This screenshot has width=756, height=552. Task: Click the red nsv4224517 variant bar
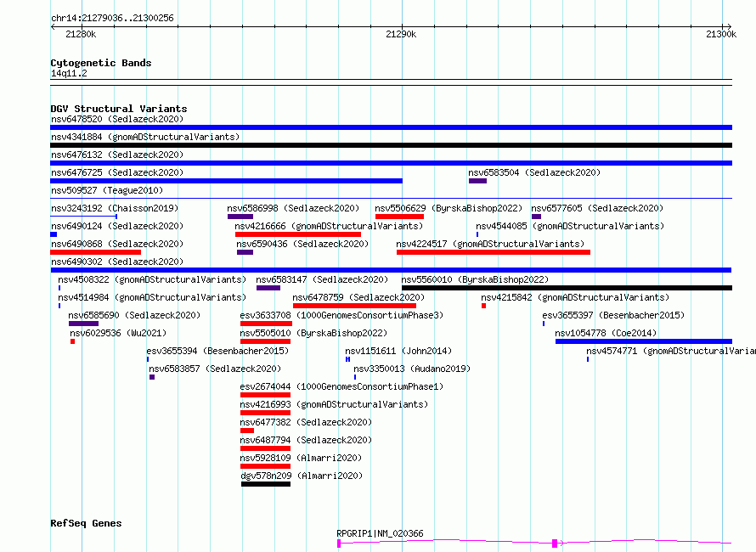[494, 252]
